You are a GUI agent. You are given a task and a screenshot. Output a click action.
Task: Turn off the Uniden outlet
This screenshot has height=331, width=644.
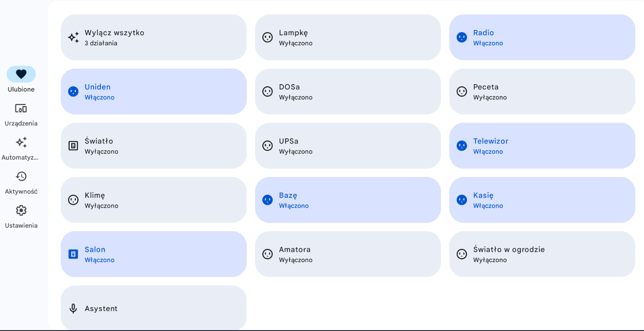154,92
